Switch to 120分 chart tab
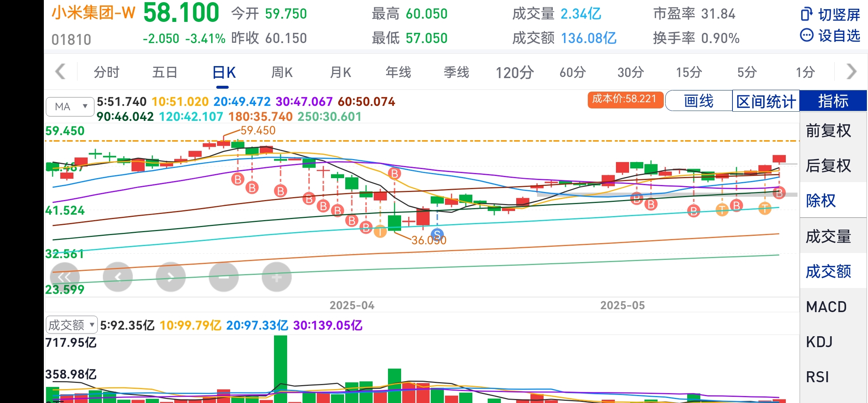This screenshot has width=868, height=403. pos(514,72)
